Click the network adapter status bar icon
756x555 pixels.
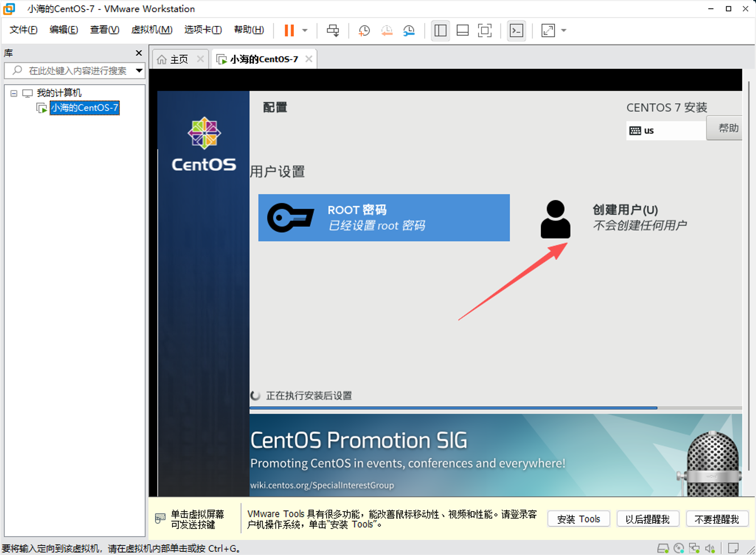[x=694, y=548]
